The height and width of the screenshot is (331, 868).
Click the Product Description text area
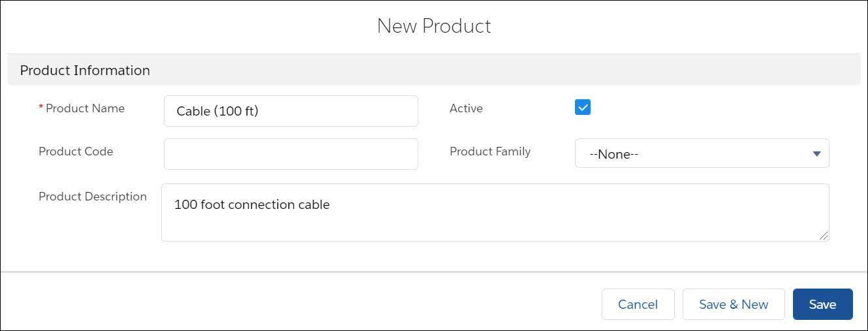[x=495, y=212]
